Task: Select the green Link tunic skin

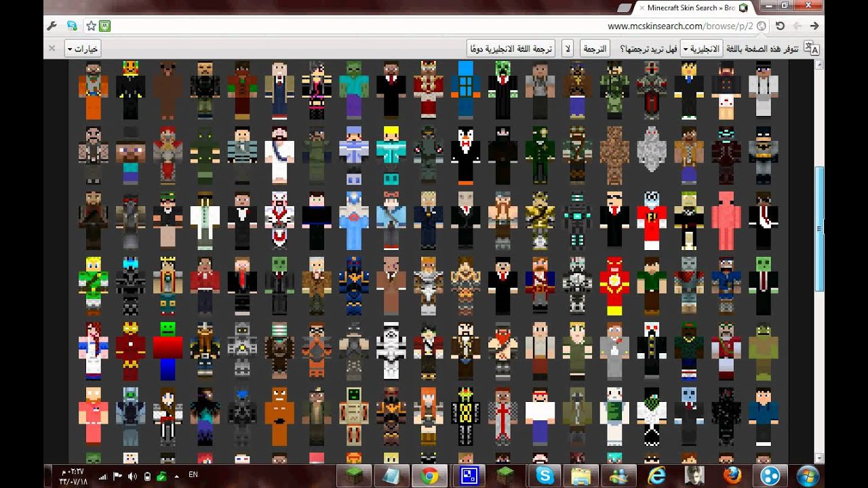Action: coord(93,285)
